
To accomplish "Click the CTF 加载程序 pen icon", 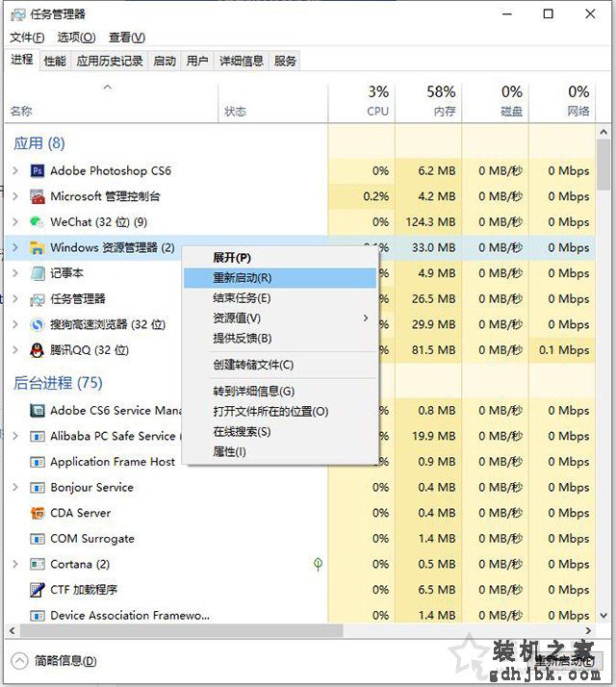I will [38, 590].
